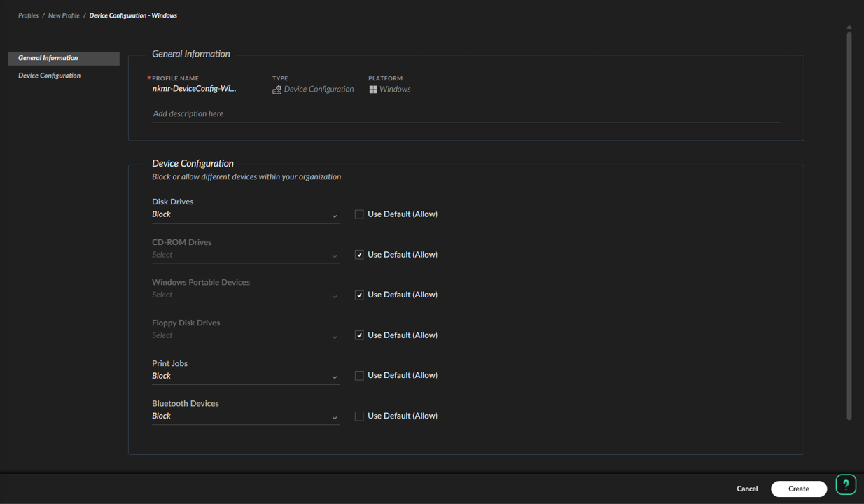Click the Device Configuration type icon

pos(277,90)
